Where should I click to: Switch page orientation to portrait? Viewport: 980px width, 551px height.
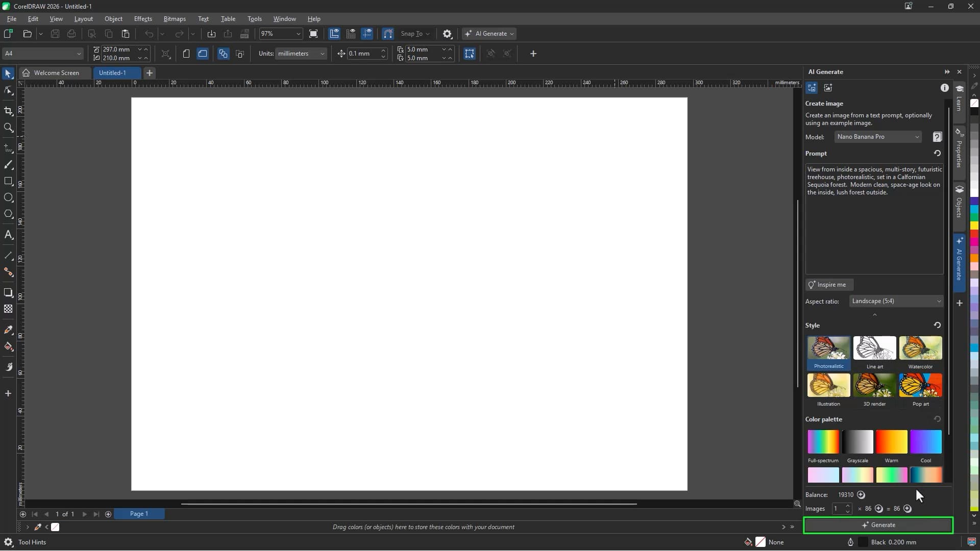coord(186,54)
